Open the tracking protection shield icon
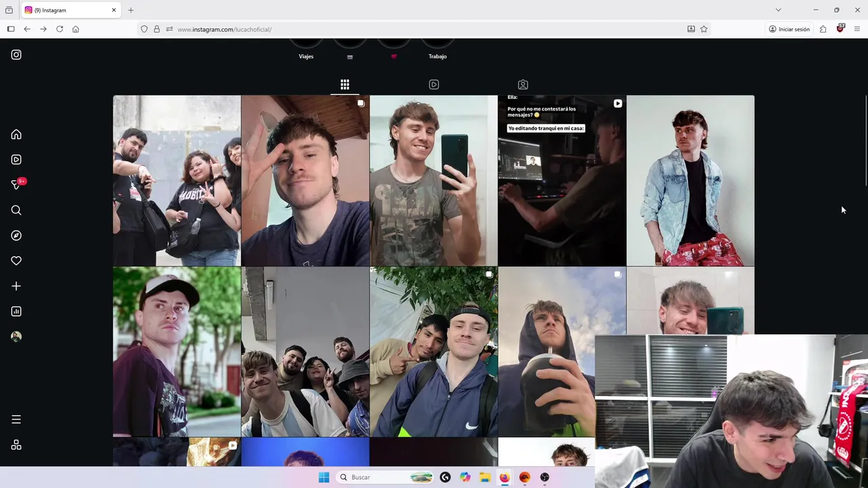The image size is (868, 488). (x=144, y=29)
